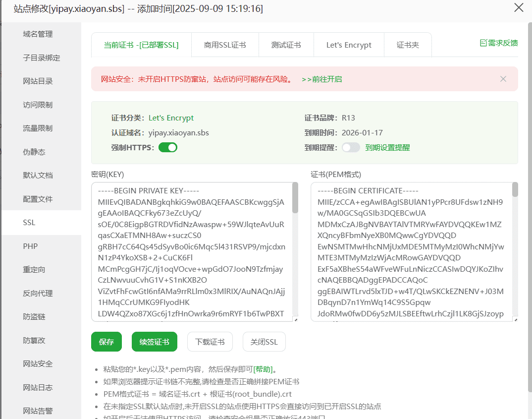
Task: Click the 下载证书 button
Action: click(x=210, y=342)
